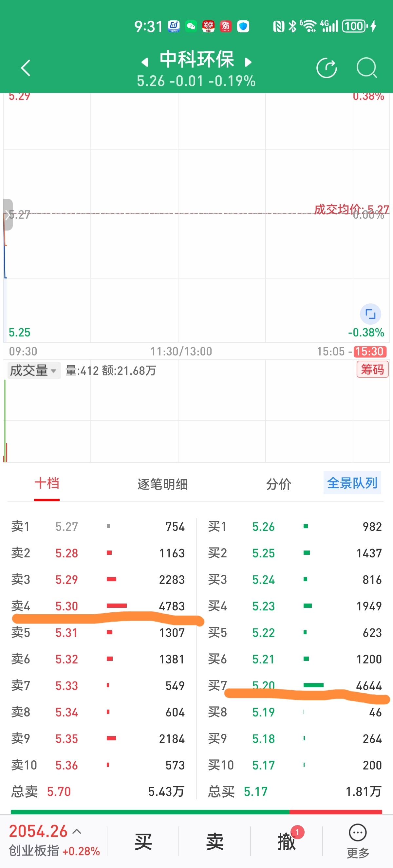Tap 卖4 volume 4783
Image resolution: width=393 pixels, height=868 pixels.
pos(172,606)
